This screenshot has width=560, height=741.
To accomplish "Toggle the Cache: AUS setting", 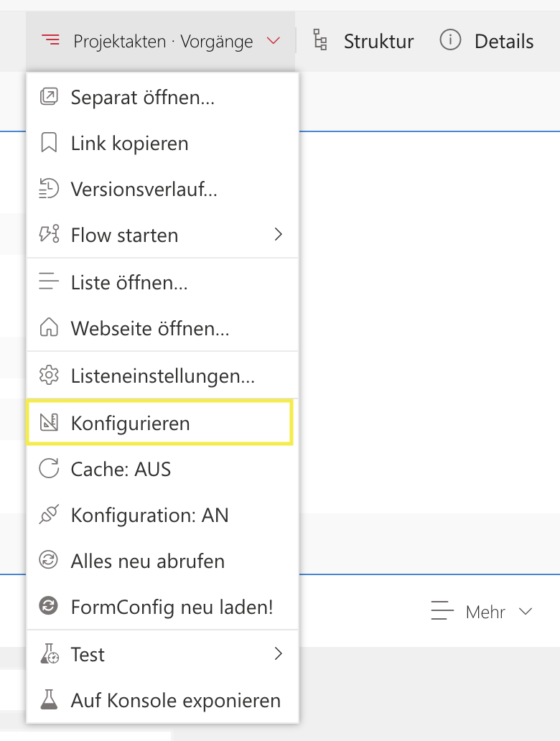I will [121, 469].
